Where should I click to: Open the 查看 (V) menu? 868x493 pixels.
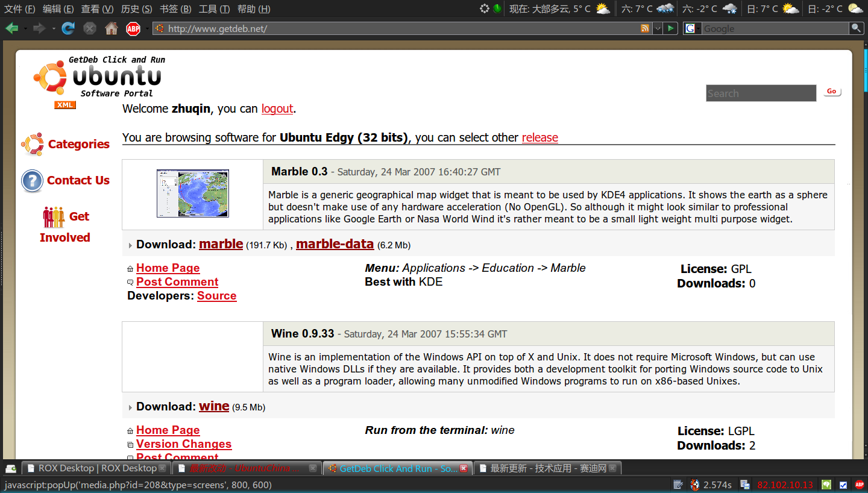(x=97, y=8)
